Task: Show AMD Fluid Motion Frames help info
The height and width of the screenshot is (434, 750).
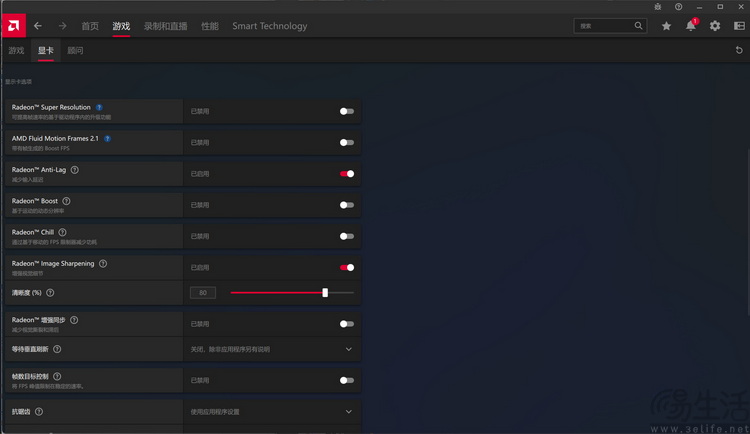Action: 107,139
